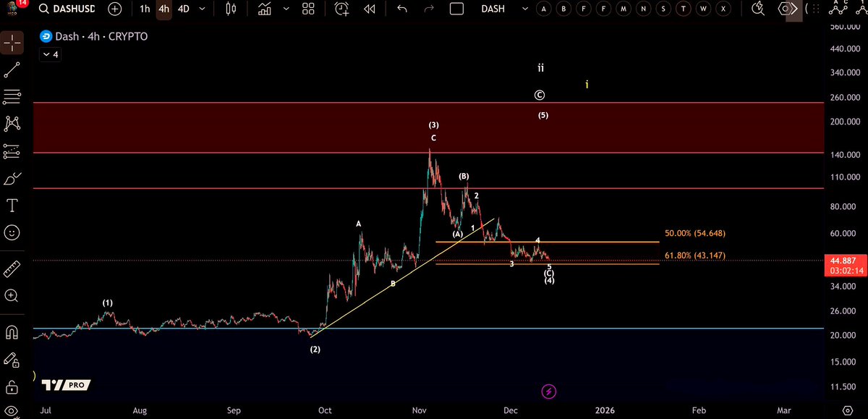The height and width of the screenshot is (419, 868).
Task: Select the circled T shortcut button
Action: (684, 9)
